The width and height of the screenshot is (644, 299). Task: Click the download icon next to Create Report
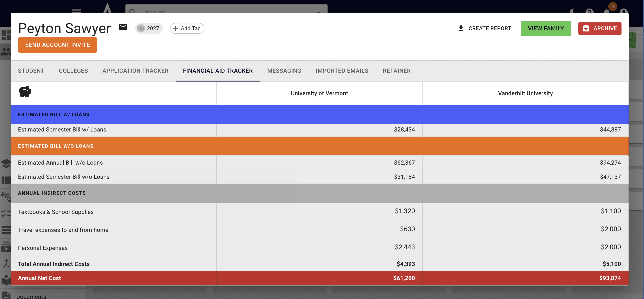click(461, 28)
